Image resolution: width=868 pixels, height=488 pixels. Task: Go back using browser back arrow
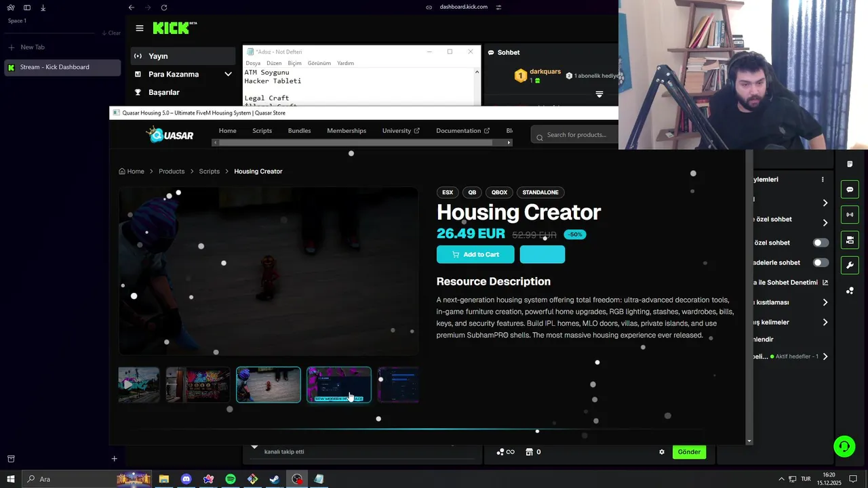[x=132, y=7]
